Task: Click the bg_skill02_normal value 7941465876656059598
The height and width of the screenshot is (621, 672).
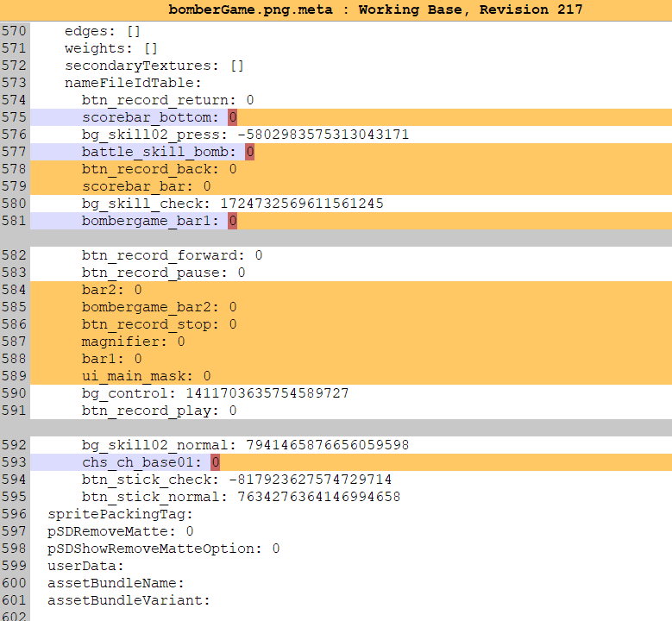Action: pos(328,445)
